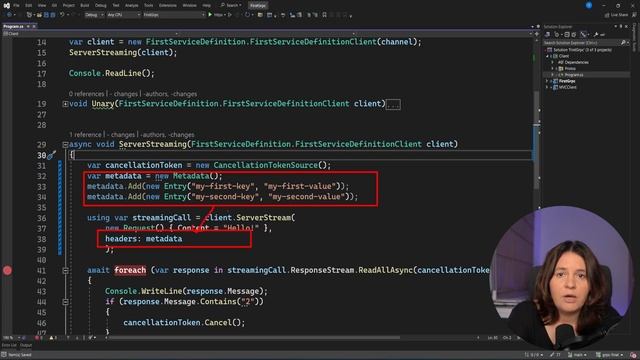Click the '0 references' CodeLens link
This screenshot has height=360, width=640.
click(87, 94)
